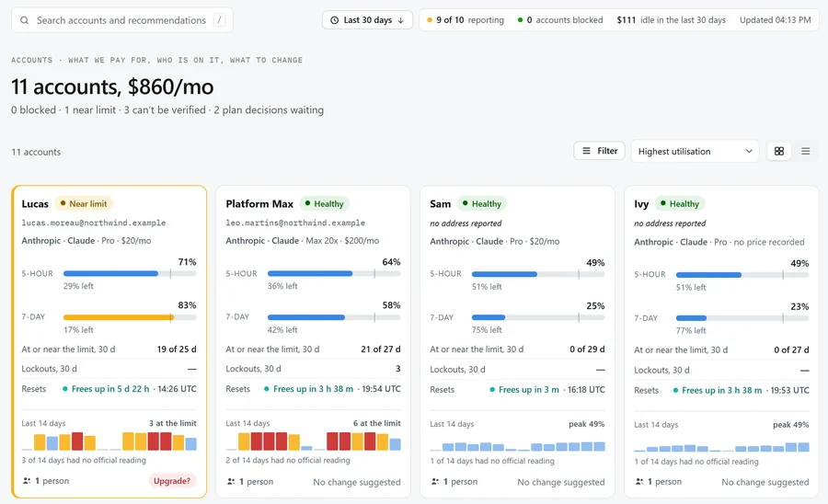
Task: Click the Updated 04:13 PM timestamp
Action: 776,20
